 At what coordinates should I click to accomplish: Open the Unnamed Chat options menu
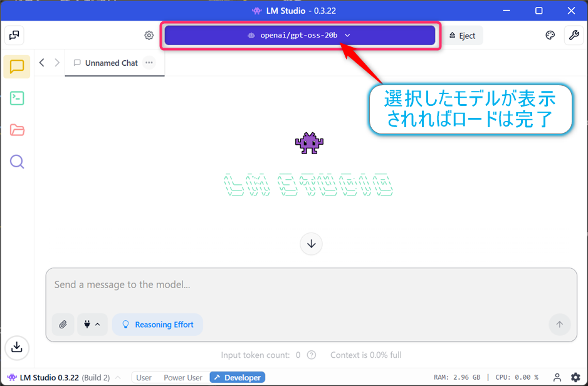(149, 63)
